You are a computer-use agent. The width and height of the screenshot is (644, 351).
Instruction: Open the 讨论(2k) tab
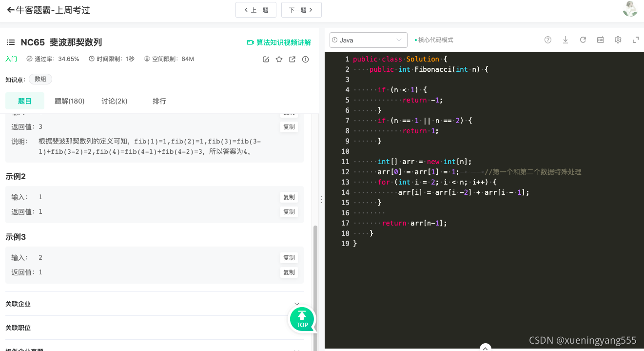click(x=115, y=101)
